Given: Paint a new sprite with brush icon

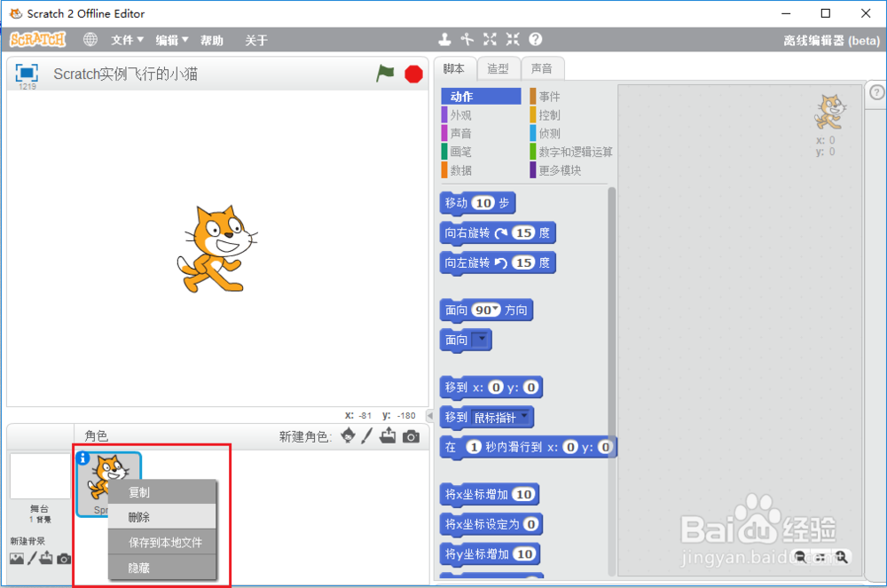Looking at the screenshot, I should [367, 436].
